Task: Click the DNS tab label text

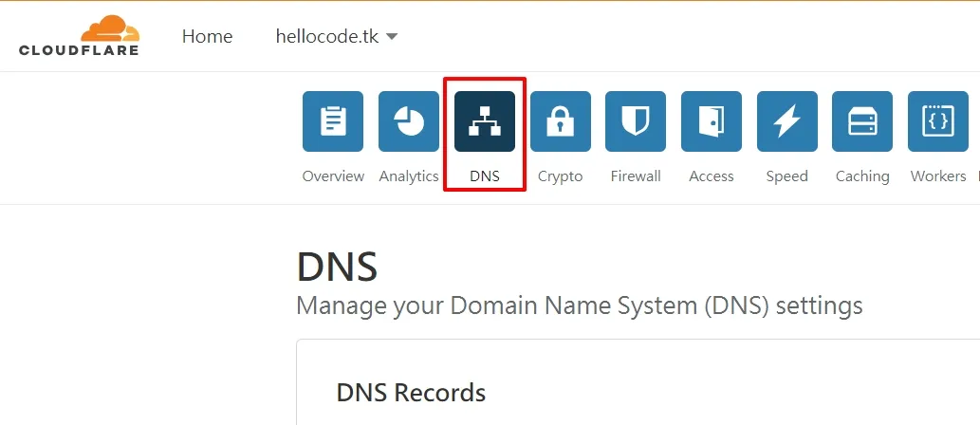Action: pos(485,176)
